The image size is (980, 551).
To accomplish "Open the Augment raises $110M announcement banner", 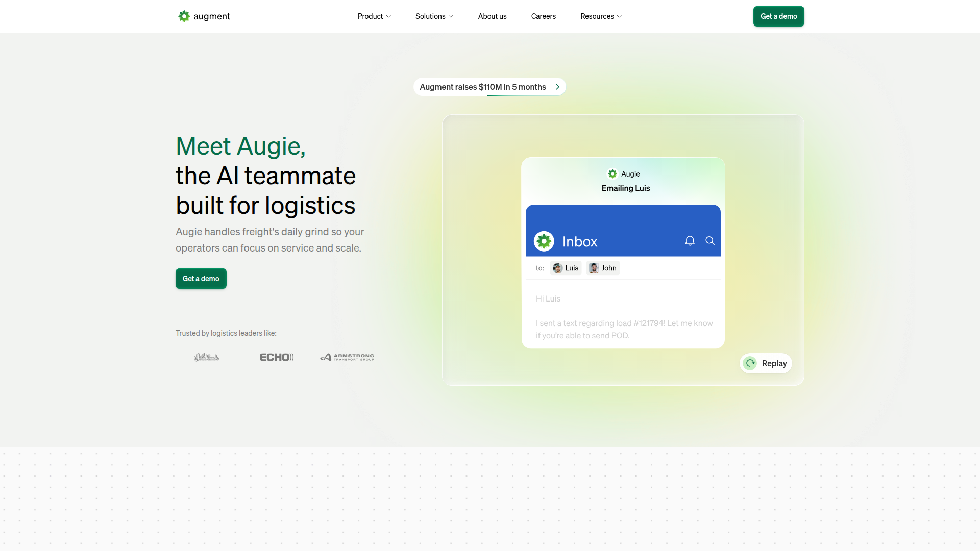I will [489, 87].
